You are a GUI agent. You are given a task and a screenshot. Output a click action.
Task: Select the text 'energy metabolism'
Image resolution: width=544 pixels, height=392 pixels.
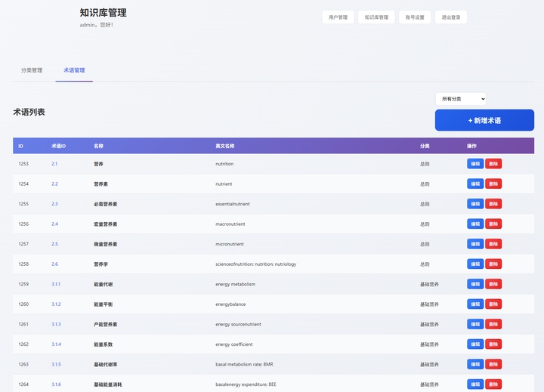(235, 284)
